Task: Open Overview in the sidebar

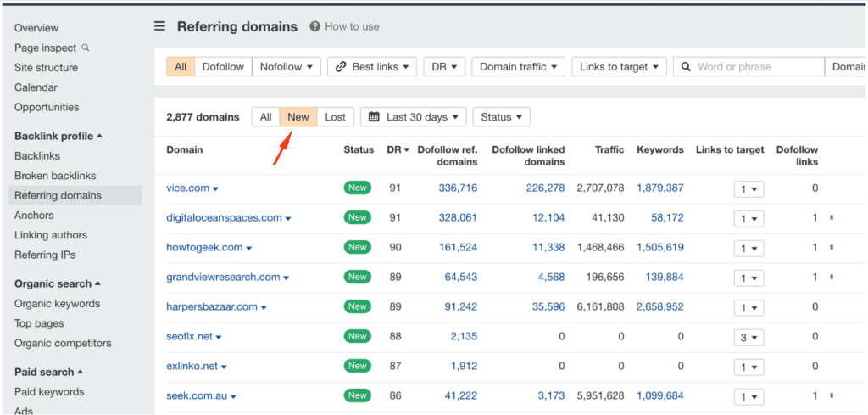Action: (36, 28)
